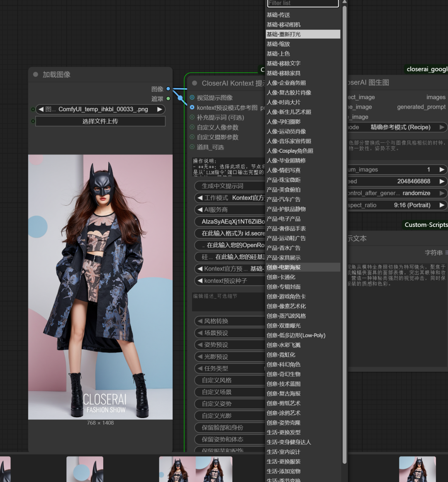Click the 在此输入格式为 id.secret field

click(230, 233)
